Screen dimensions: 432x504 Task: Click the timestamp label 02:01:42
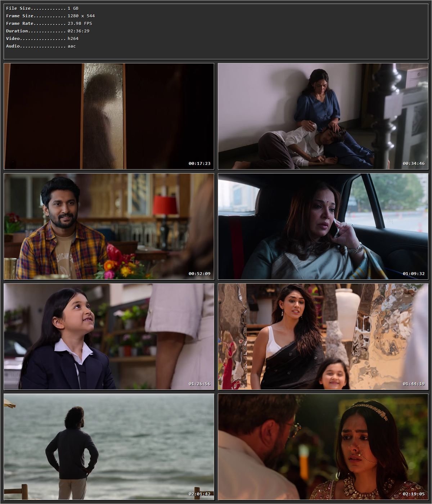[200, 494]
